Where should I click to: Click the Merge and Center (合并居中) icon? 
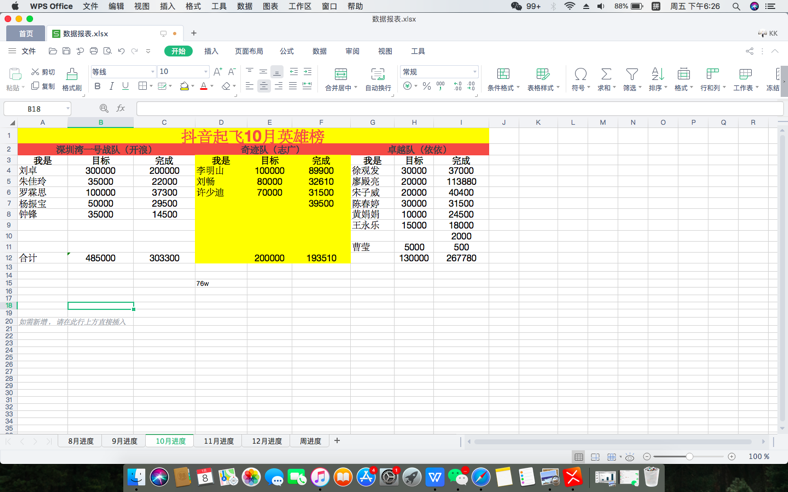pos(341,74)
